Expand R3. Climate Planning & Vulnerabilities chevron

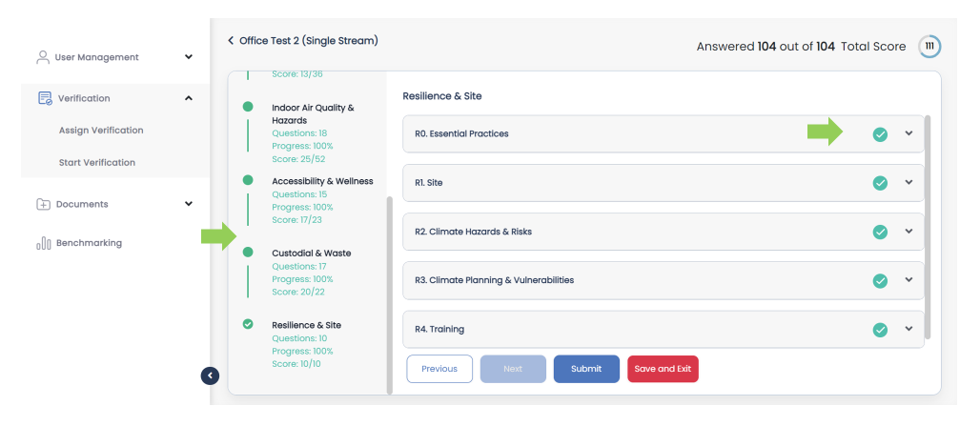pos(909,280)
